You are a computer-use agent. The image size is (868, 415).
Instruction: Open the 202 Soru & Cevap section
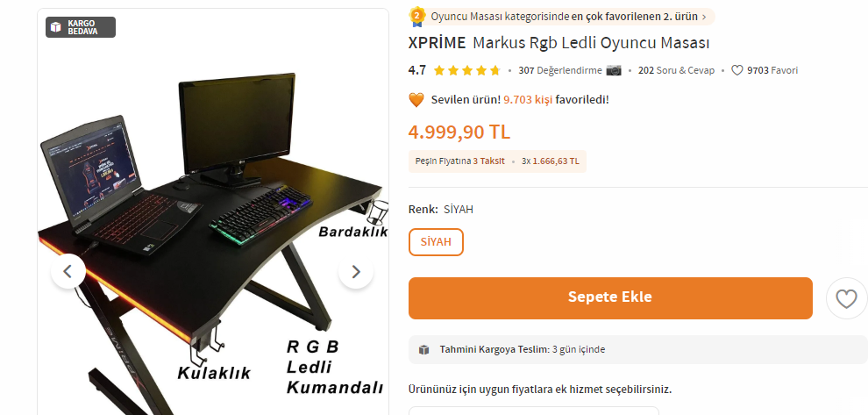coord(677,70)
